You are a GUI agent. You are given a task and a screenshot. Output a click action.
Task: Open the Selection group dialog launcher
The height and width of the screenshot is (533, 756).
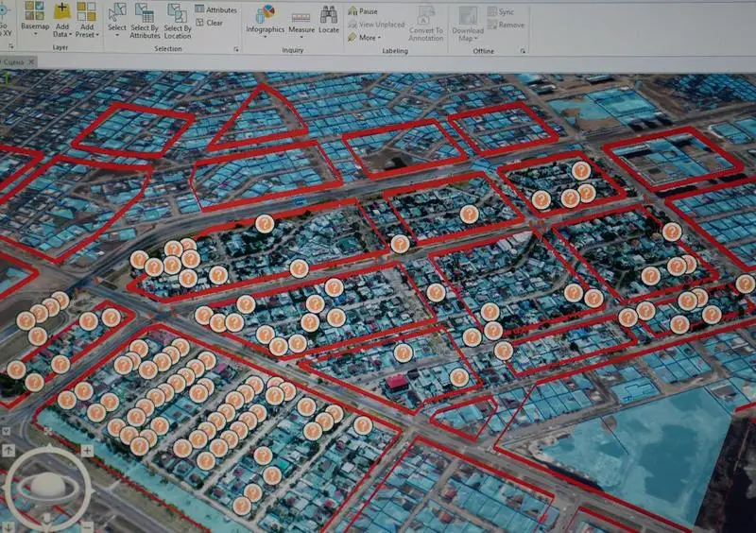click(x=236, y=49)
